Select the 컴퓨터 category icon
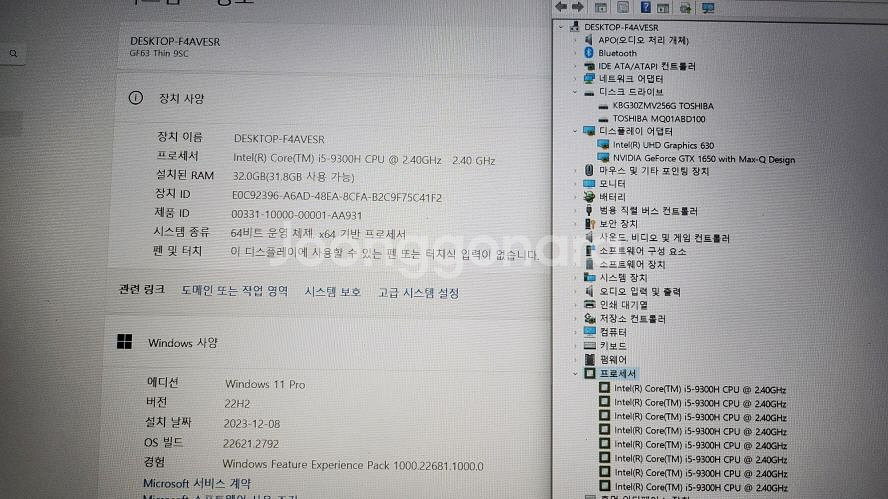888x499 pixels. coord(590,331)
